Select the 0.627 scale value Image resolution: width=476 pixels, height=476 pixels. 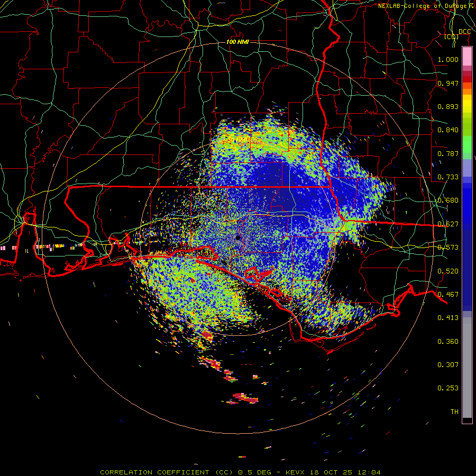click(x=448, y=224)
